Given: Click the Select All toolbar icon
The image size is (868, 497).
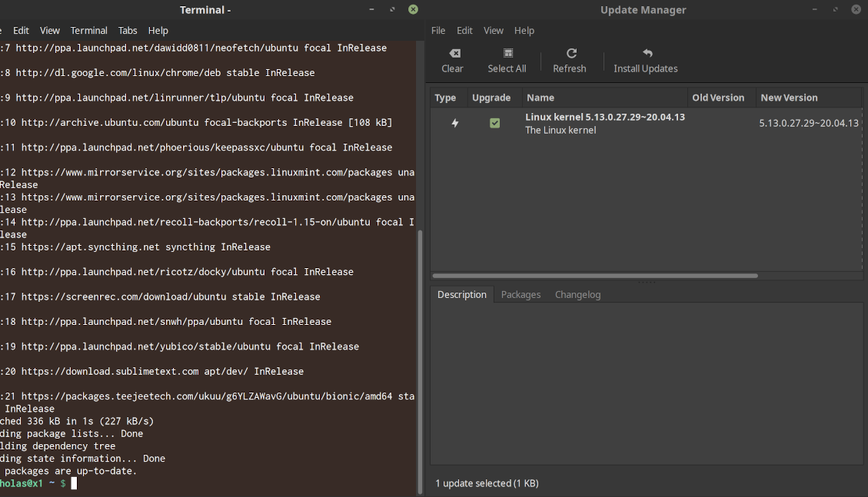Looking at the screenshot, I should point(507,53).
